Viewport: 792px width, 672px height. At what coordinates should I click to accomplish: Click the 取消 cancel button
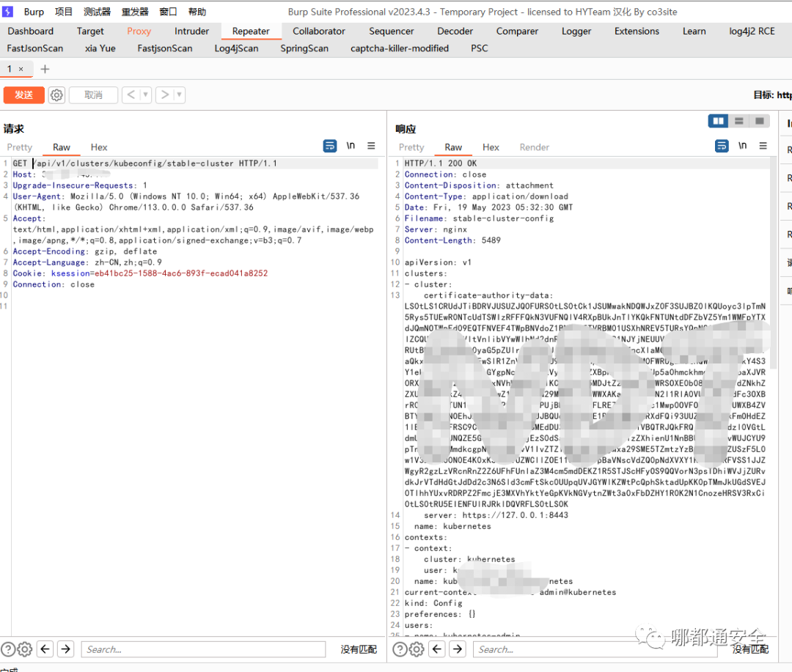point(93,95)
